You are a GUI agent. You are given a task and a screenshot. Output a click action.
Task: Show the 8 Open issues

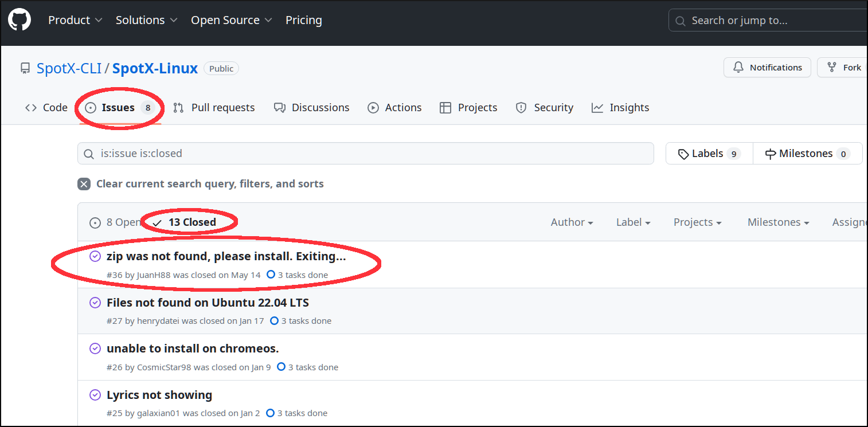115,222
